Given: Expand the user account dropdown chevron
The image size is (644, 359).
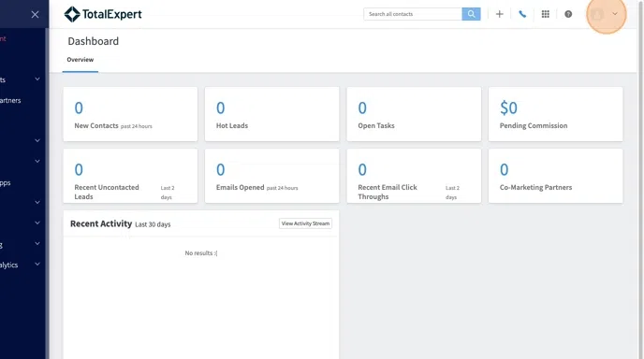Looking at the screenshot, I should point(615,14).
